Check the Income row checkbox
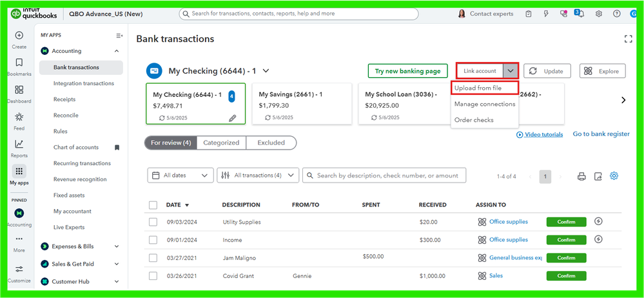 point(153,240)
